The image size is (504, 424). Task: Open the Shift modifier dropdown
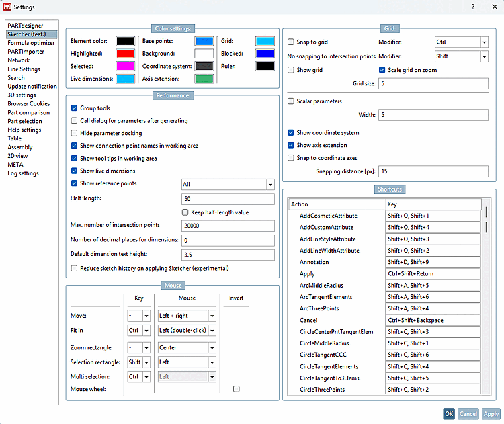pyautogui.click(x=461, y=56)
